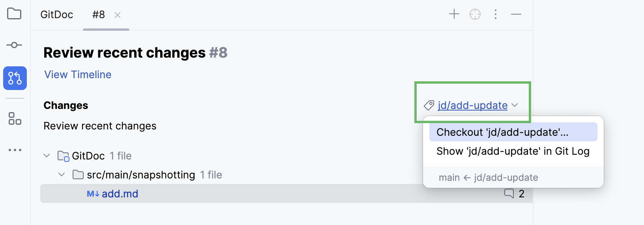This screenshot has height=225, width=644.
Task: Show more tool windows ellipsis
Action: (x=15, y=150)
